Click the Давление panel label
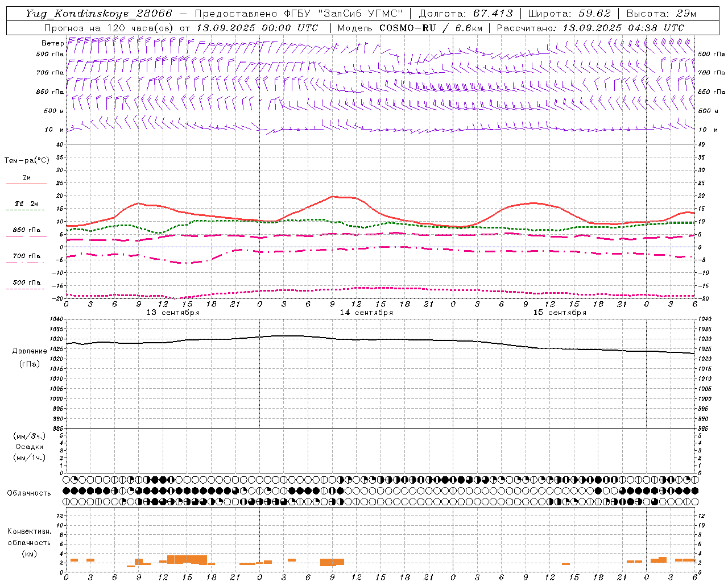 click(x=30, y=351)
